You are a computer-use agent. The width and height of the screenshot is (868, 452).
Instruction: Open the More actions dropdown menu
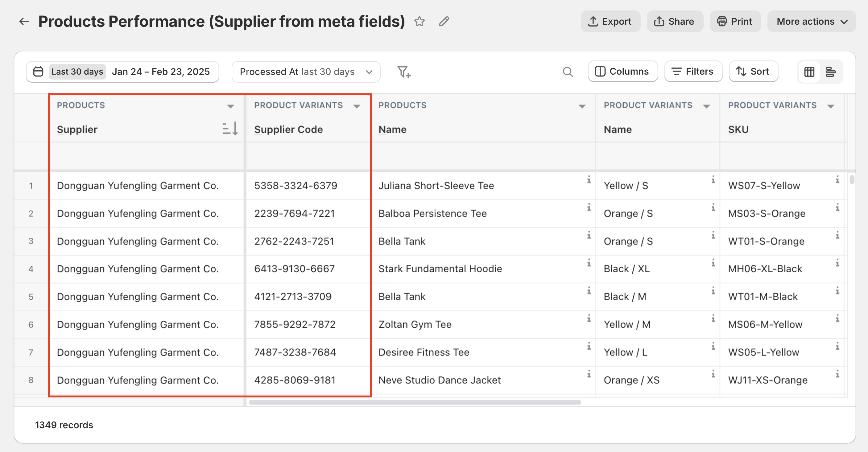(x=811, y=22)
